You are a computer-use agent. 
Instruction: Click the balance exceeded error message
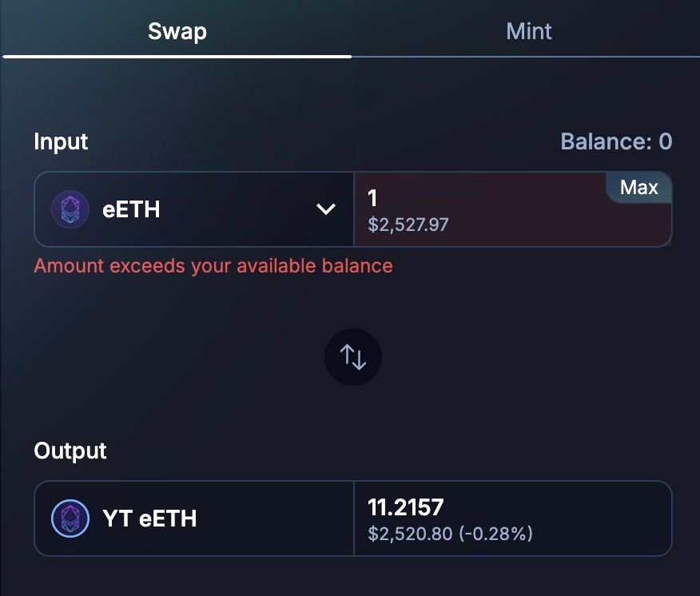point(213,266)
